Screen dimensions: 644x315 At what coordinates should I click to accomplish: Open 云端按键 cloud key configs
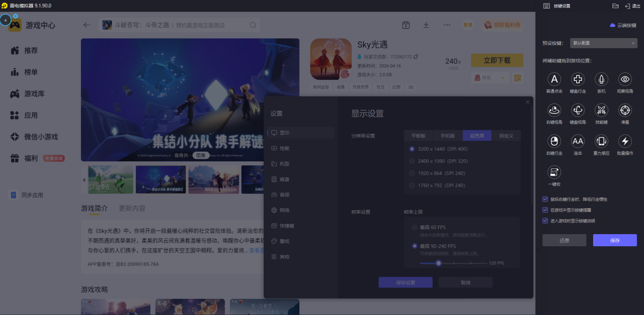tap(623, 25)
